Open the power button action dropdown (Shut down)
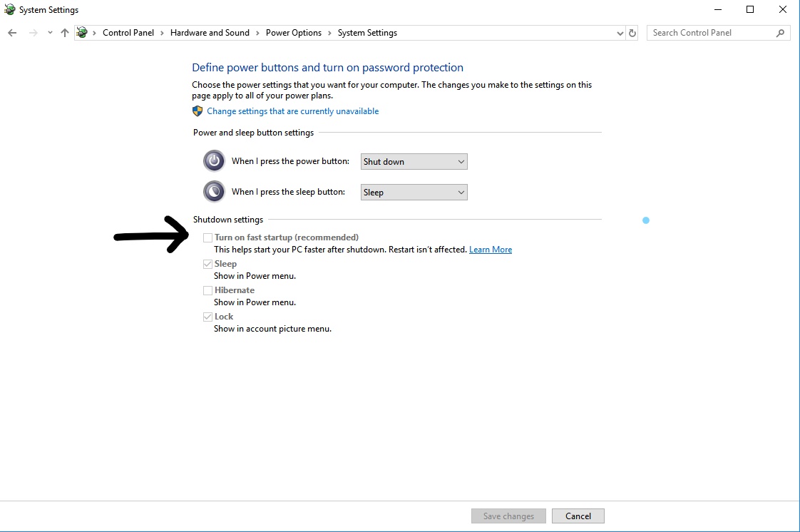The width and height of the screenshot is (800, 532). (414, 162)
